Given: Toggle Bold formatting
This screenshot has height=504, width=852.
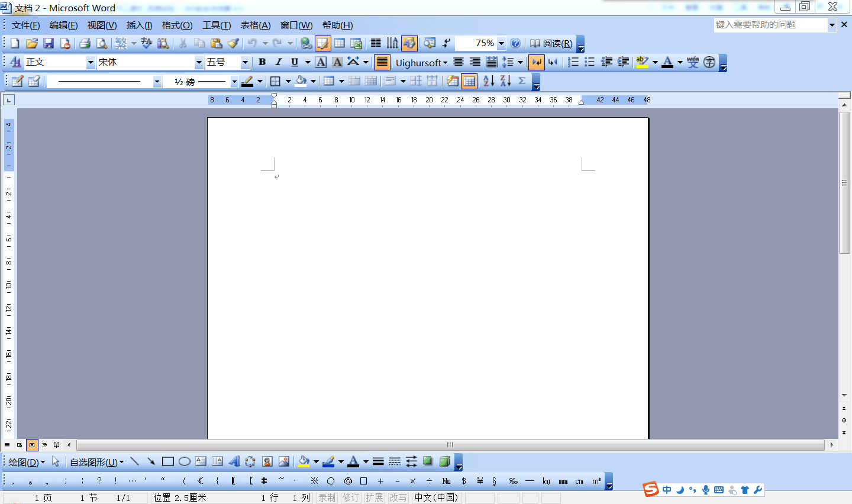Looking at the screenshot, I should pos(262,62).
